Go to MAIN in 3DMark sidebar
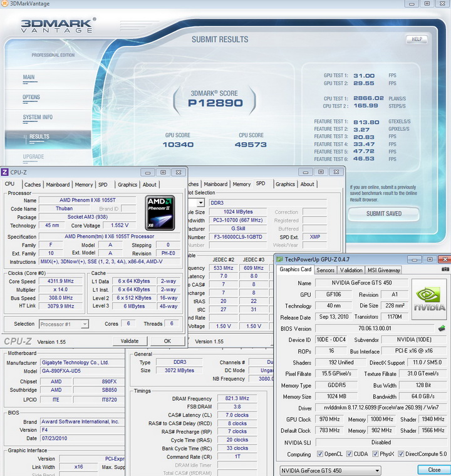The height and width of the screenshot is (476, 451). click(x=29, y=77)
